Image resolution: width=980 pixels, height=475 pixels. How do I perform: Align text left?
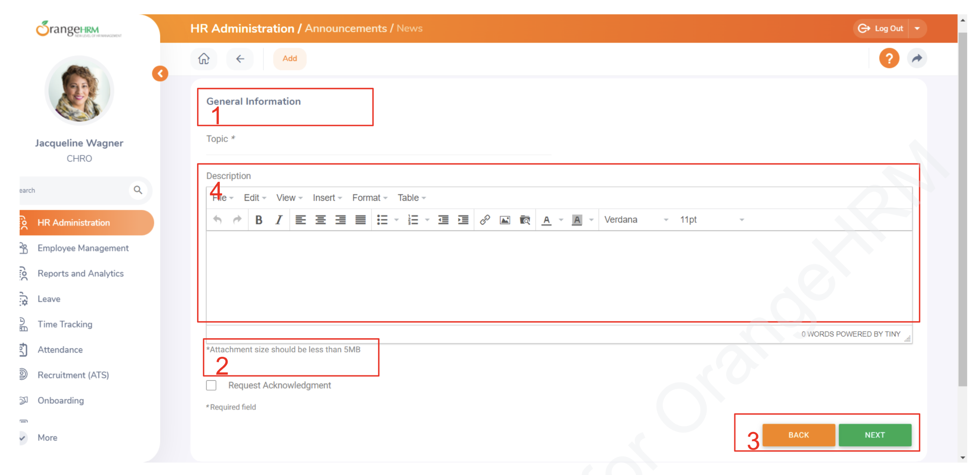301,220
